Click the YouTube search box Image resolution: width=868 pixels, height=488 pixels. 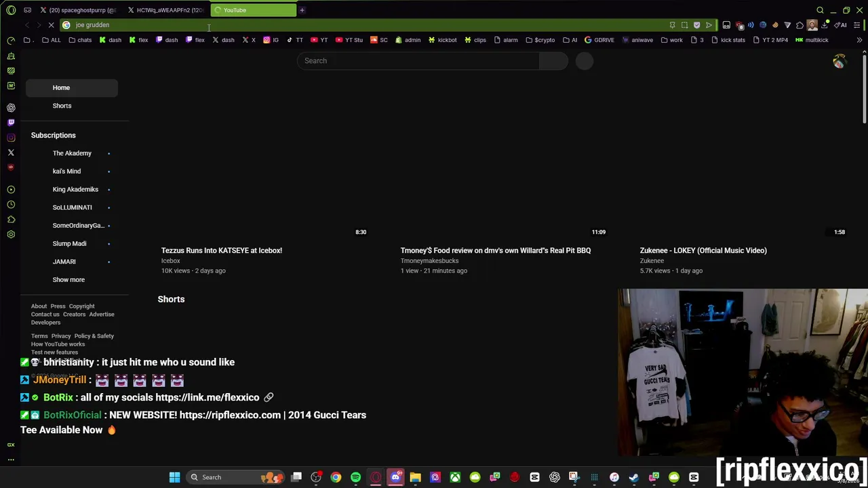(418, 61)
